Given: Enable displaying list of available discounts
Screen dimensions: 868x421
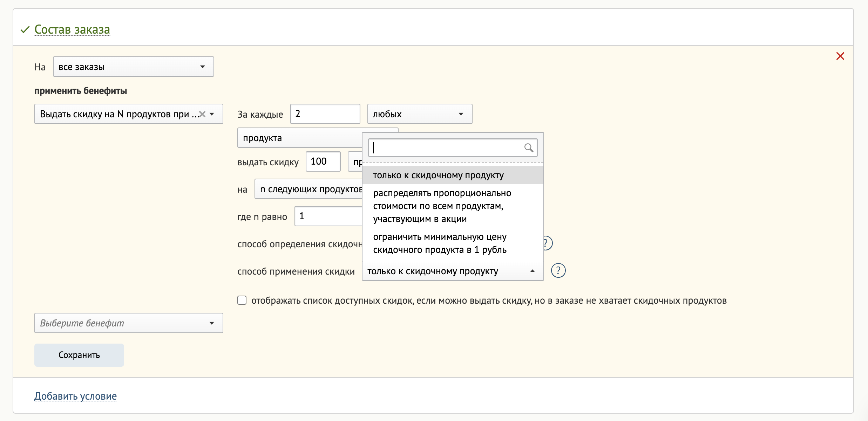Looking at the screenshot, I should pos(242,300).
